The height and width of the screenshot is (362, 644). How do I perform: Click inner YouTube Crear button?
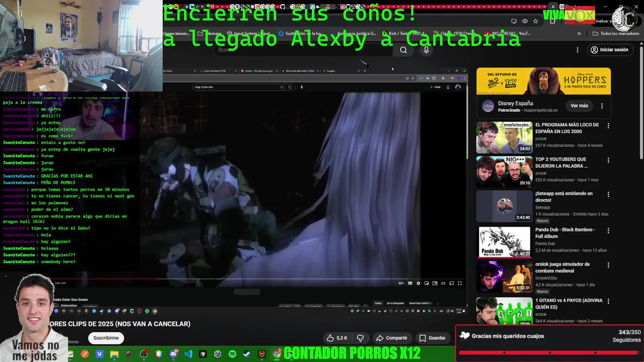(x=435, y=87)
